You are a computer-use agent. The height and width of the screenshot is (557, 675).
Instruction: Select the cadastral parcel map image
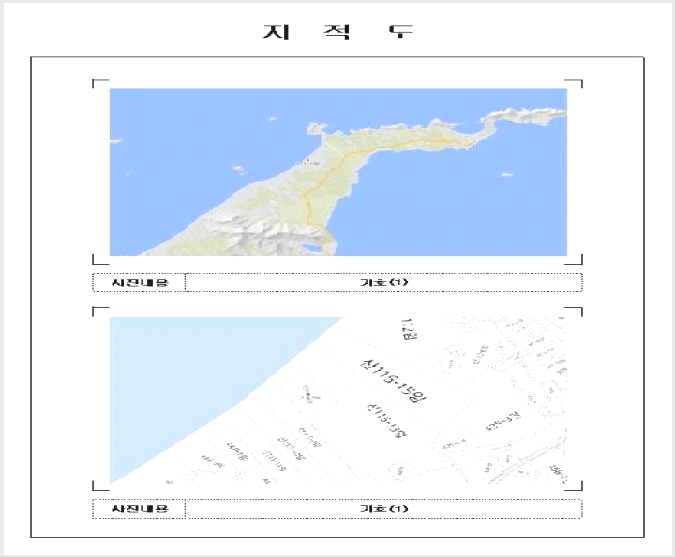click(338, 400)
